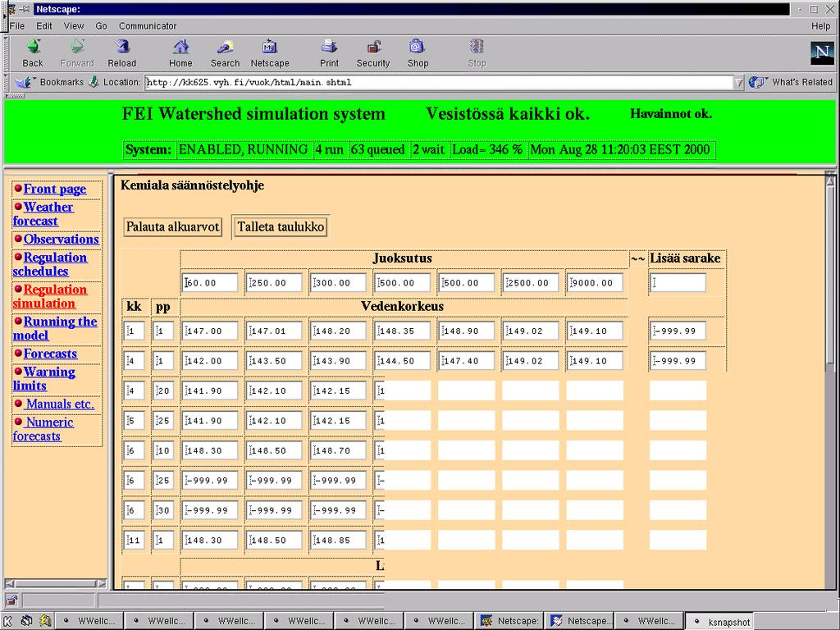Switch to ksnapshot in the taskbar
This screenshot has height=630, width=840.
pyautogui.click(x=720, y=622)
